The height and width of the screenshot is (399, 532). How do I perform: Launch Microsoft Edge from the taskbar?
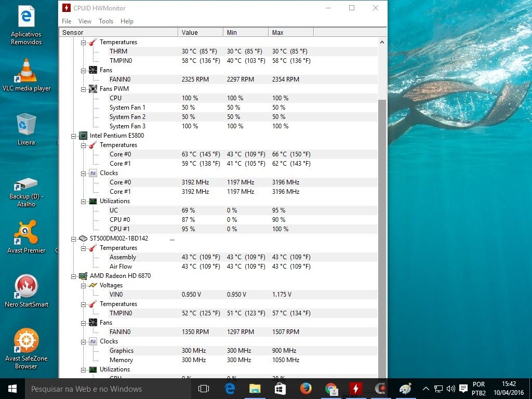[230, 389]
